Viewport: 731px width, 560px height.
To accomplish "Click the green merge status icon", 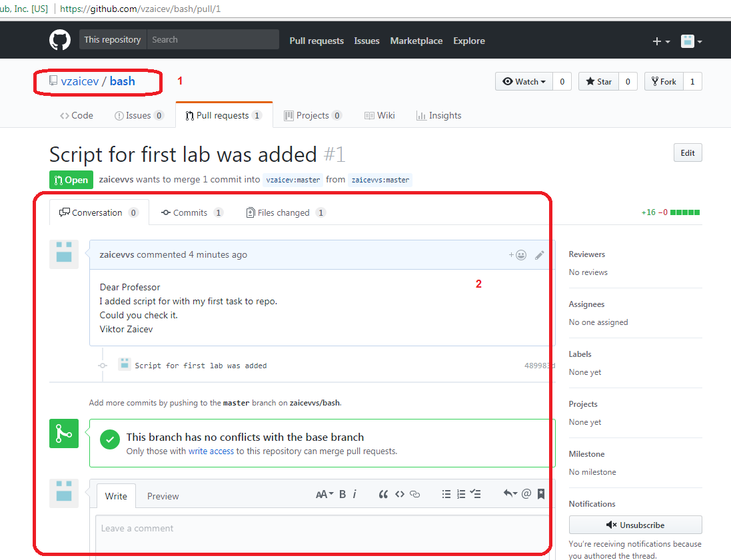I will 64,433.
